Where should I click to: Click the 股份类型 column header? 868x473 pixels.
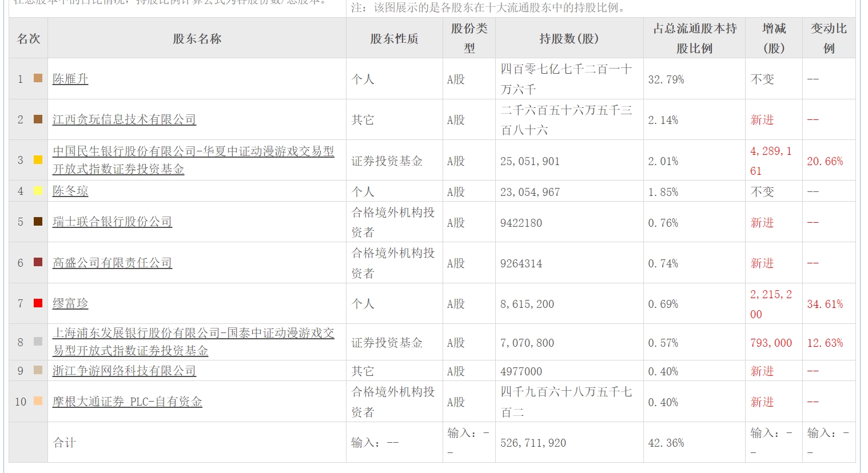tap(469, 38)
